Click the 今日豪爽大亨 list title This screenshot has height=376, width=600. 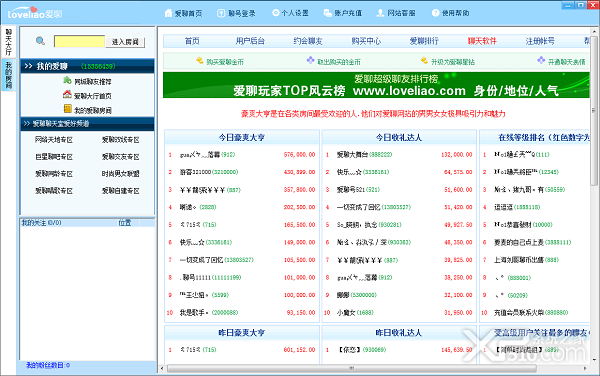241,137
